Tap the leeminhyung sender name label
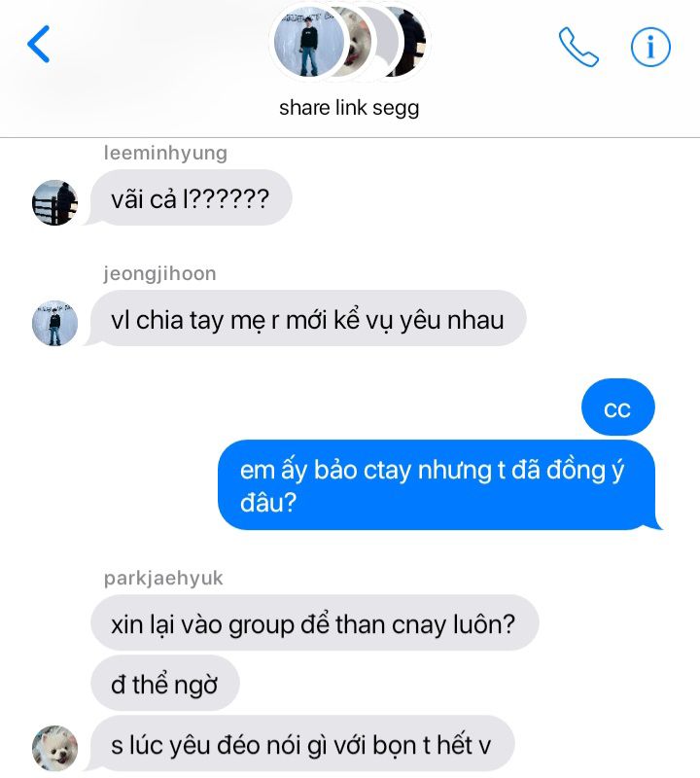This screenshot has width=700, height=778. click(165, 154)
